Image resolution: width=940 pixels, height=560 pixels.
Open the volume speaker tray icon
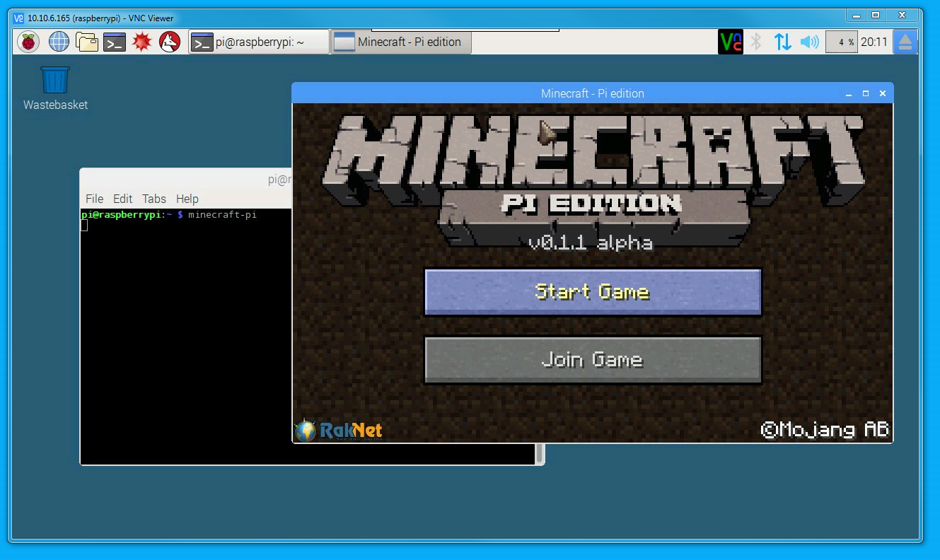809,42
